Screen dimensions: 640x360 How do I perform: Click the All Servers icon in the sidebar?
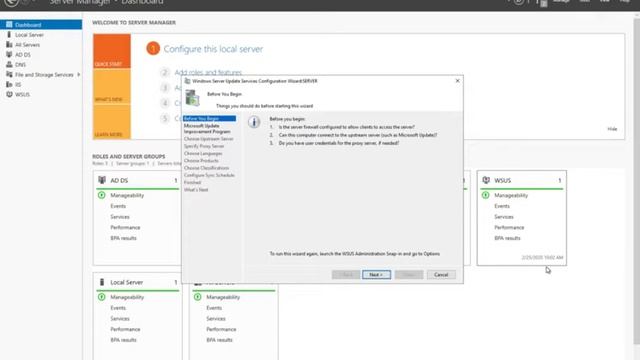point(9,44)
